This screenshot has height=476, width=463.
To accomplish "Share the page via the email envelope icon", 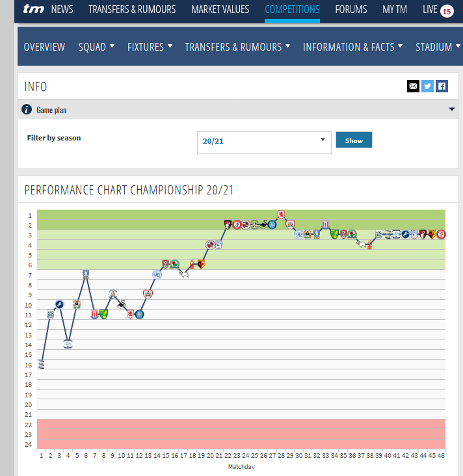I will tap(413, 86).
